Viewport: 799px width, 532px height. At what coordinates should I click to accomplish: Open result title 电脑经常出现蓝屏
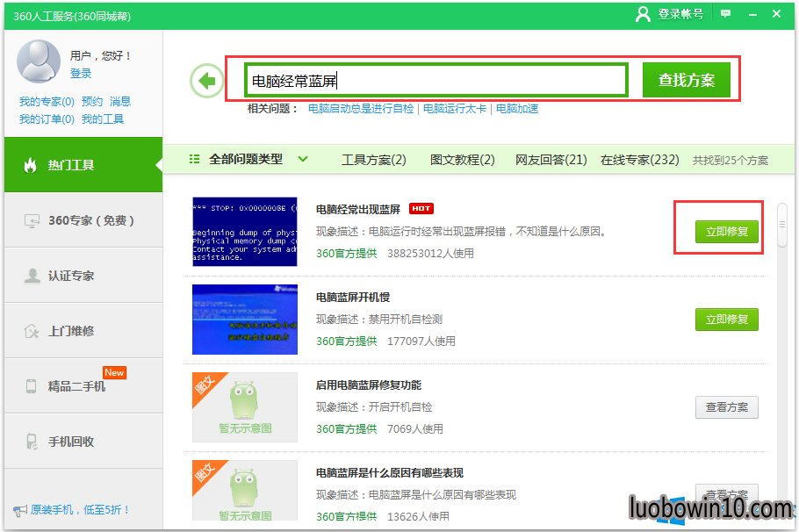[x=357, y=209]
